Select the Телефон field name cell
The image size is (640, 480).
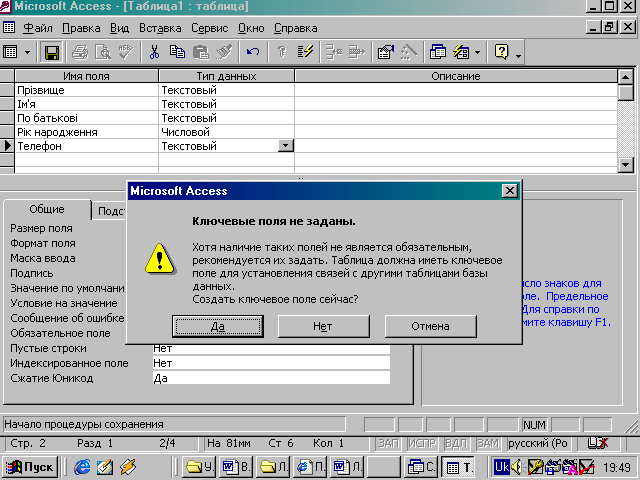(87, 146)
